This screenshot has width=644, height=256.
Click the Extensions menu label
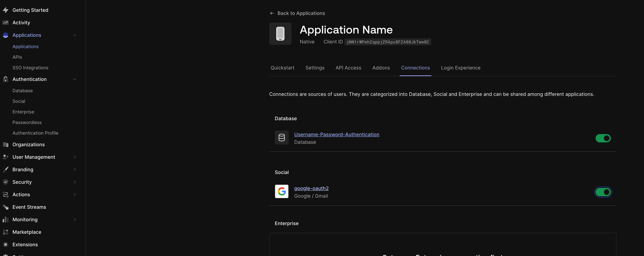point(25,245)
